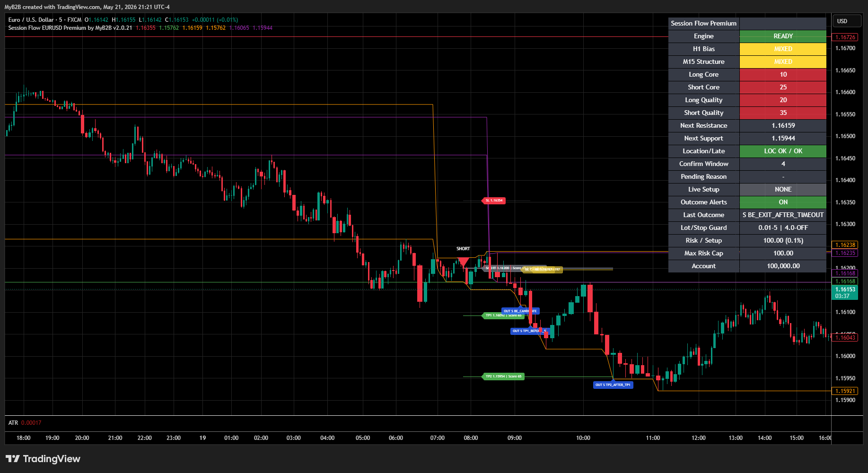Click the 1.15900 price scale tick
This screenshot has width=868, height=473.
(845, 400)
